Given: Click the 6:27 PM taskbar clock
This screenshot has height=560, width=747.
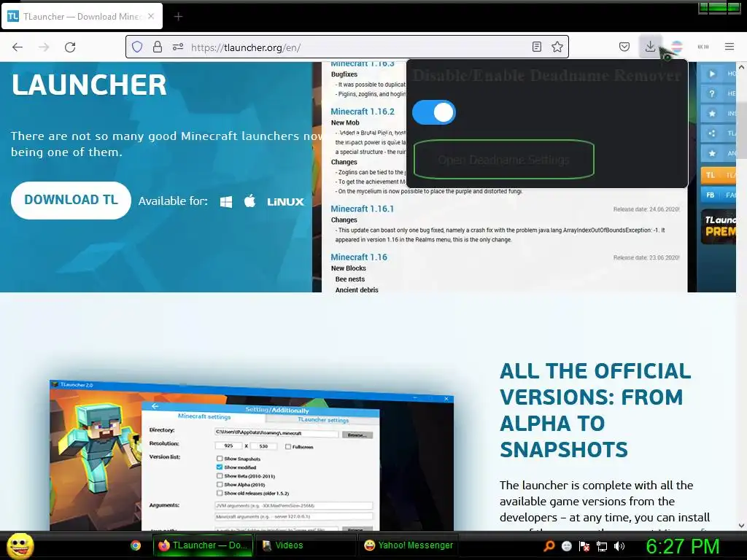Looking at the screenshot, I should (x=682, y=546).
